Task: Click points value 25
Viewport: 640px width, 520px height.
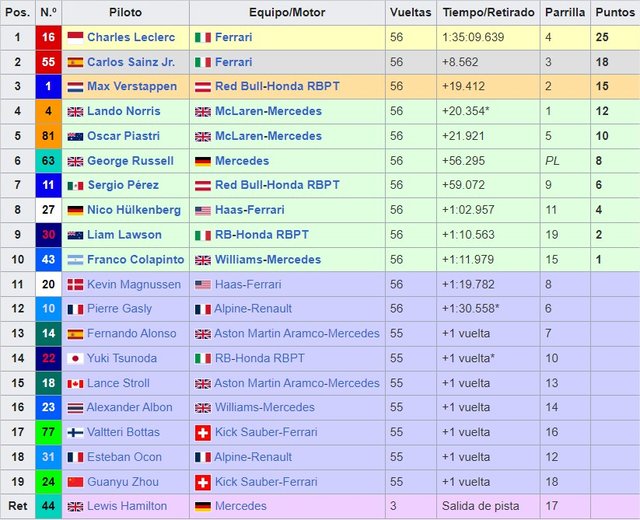Action: pos(602,38)
